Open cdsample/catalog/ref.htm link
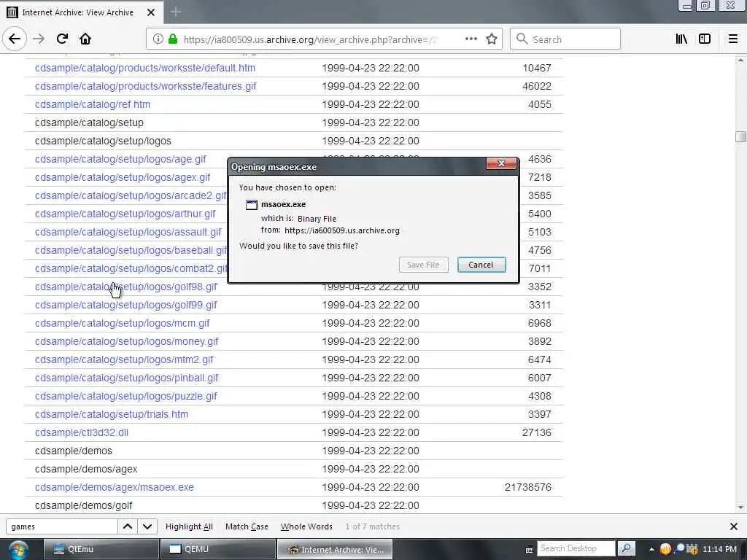 click(x=93, y=104)
